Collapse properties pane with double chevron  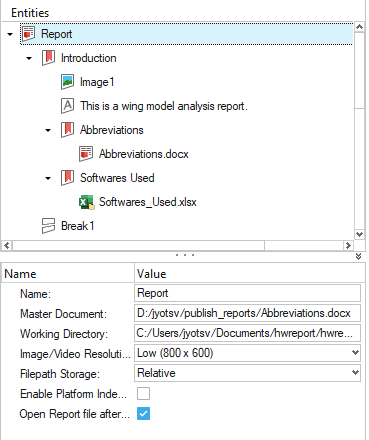(x=358, y=256)
